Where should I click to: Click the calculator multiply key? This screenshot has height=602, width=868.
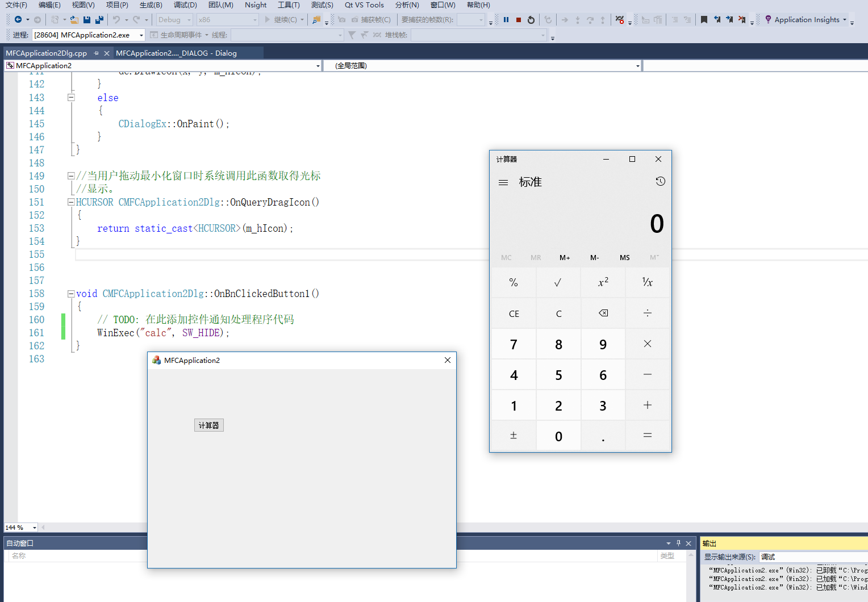(648, 344)
